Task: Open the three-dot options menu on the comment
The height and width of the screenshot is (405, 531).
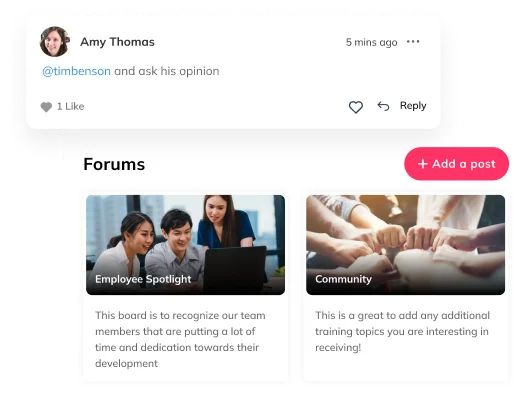Action: (413, 42)
